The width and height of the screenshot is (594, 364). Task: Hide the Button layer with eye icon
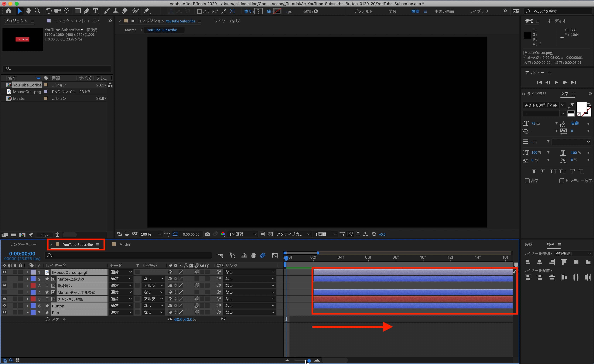[x=4, y=306]
